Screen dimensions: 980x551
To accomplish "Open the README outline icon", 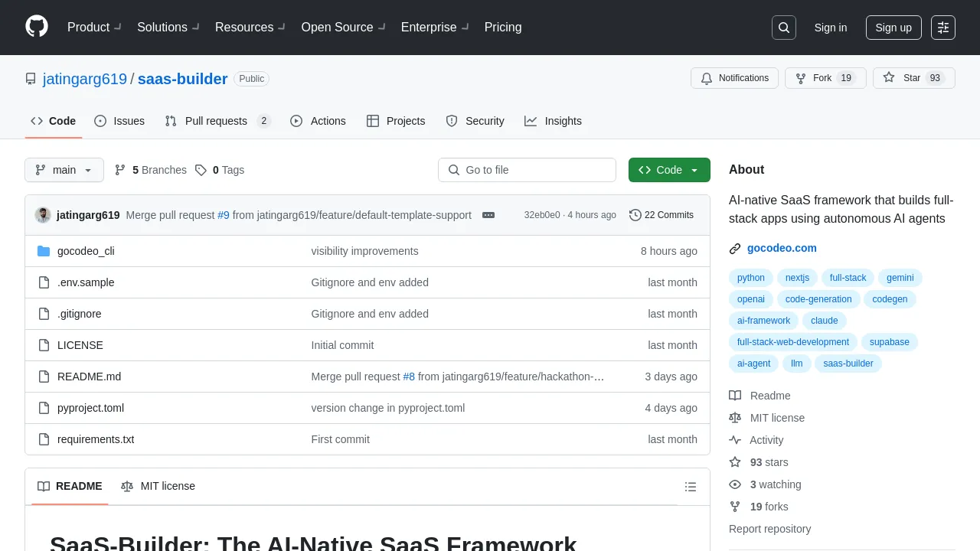I will coord(691,487).
